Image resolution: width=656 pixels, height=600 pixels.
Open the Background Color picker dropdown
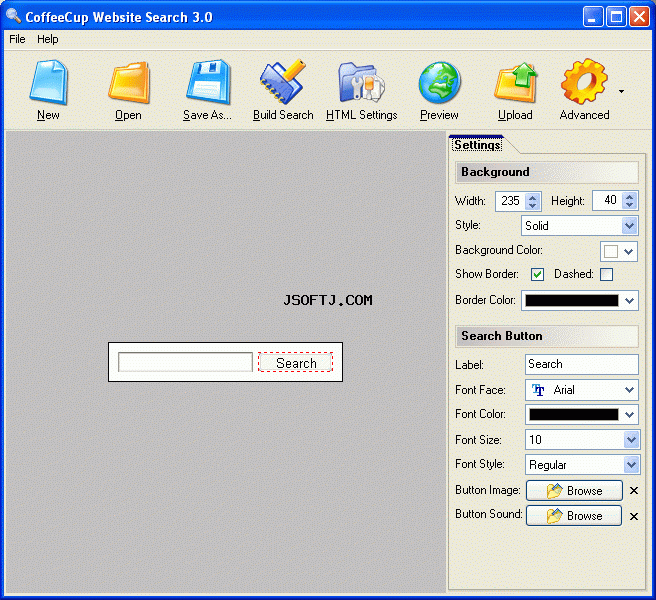point(619,251)
